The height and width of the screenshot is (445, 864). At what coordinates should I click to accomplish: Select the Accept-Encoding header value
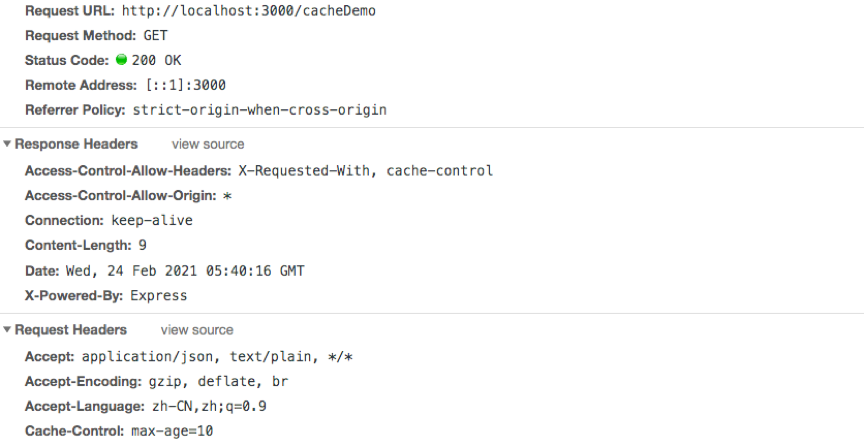209,381
